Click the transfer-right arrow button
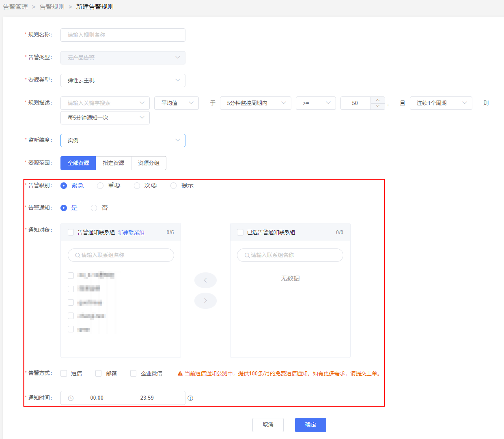Viewport: 504px width, 439px height. [205, 301]
